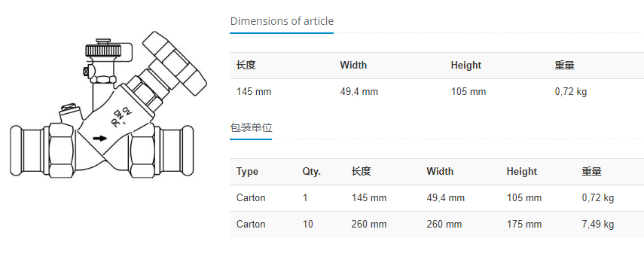Viewport: 644px width, 272px height.
Task: Select the 145 mm article length value
Action: [254, 92]
